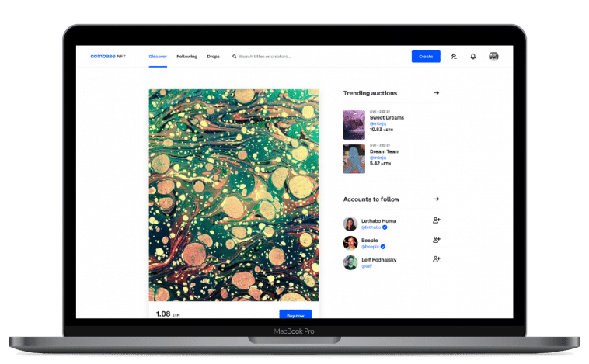Go to the Drops tab
Image resolution: width=589 pixels, height=364 pixels.
[213, 57]
